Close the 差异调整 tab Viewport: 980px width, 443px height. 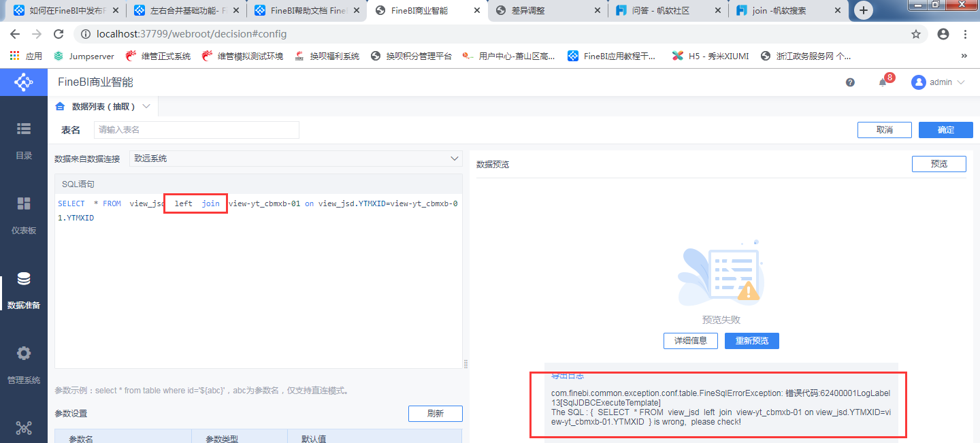pyautogui.click(x=598, y=11)
